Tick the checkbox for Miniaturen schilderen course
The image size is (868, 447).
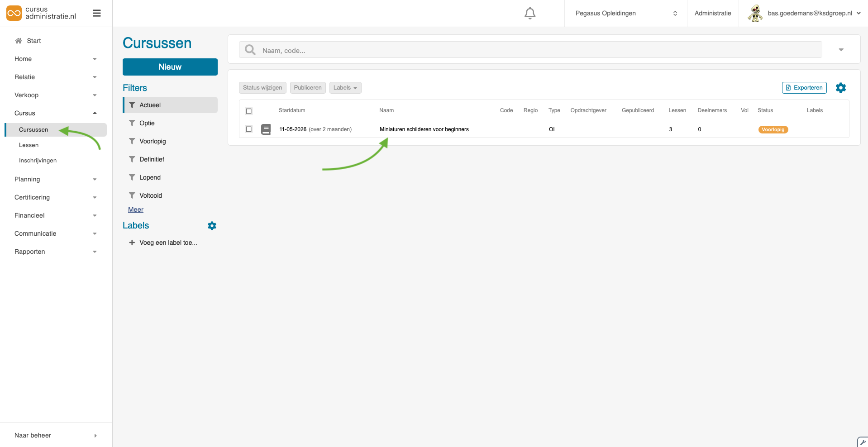(248, 129)
